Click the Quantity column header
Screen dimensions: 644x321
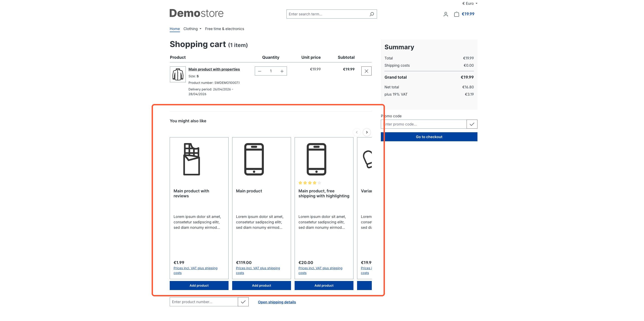pos(270,57)
